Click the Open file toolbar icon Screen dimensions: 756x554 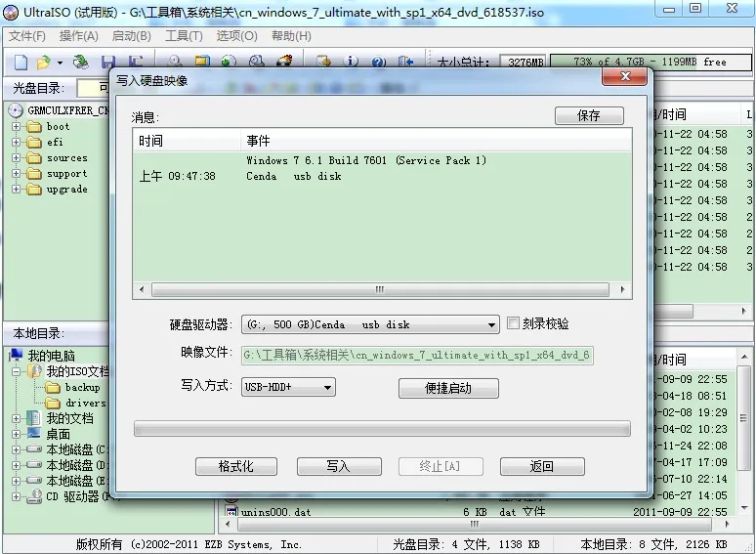(43, 62)
